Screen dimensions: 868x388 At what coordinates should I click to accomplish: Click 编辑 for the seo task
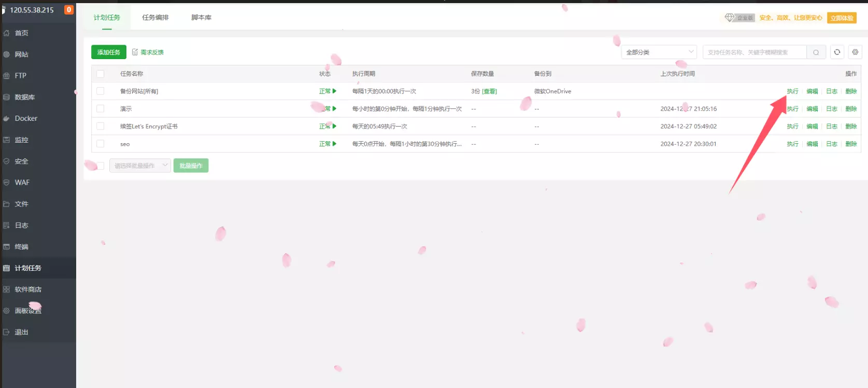[812, 144]
